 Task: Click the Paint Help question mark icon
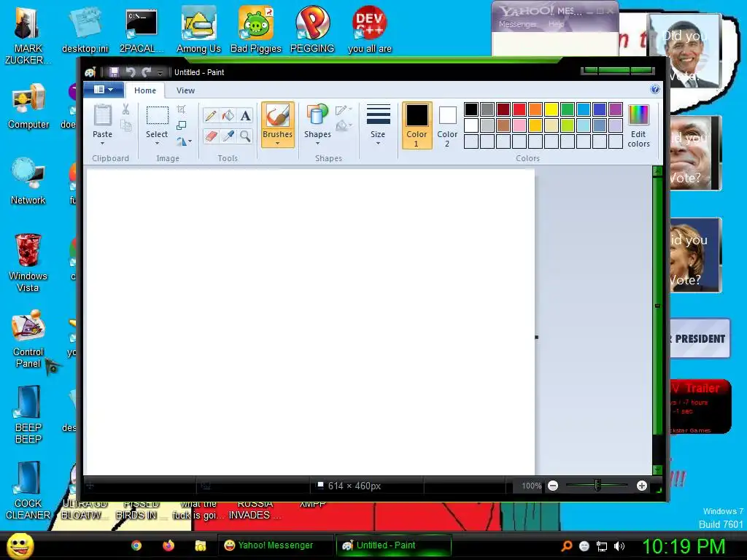tap(655, 90)
